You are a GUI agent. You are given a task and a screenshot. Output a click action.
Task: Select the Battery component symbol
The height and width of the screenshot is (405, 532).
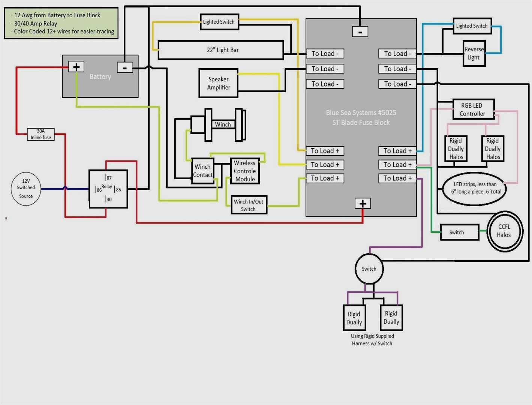coord(100,76)
